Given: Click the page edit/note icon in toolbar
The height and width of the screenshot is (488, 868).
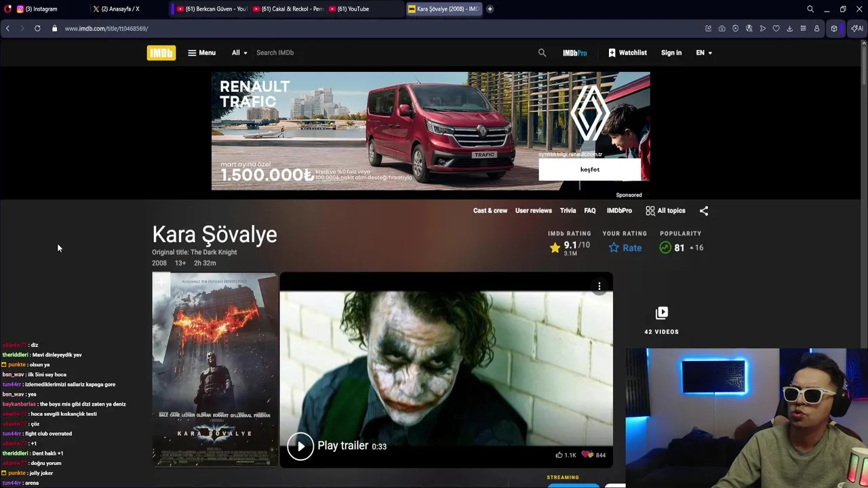Looking at the screenshot, I should click(708, 28).
